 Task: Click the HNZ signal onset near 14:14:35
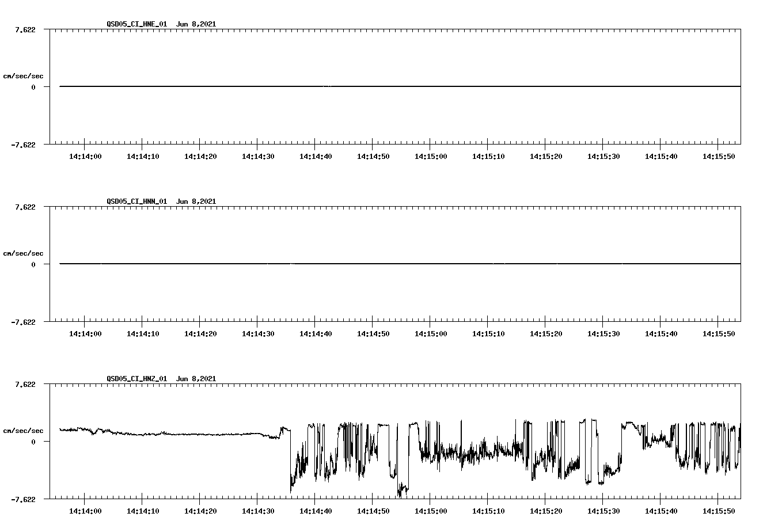(x=291, y=461)
